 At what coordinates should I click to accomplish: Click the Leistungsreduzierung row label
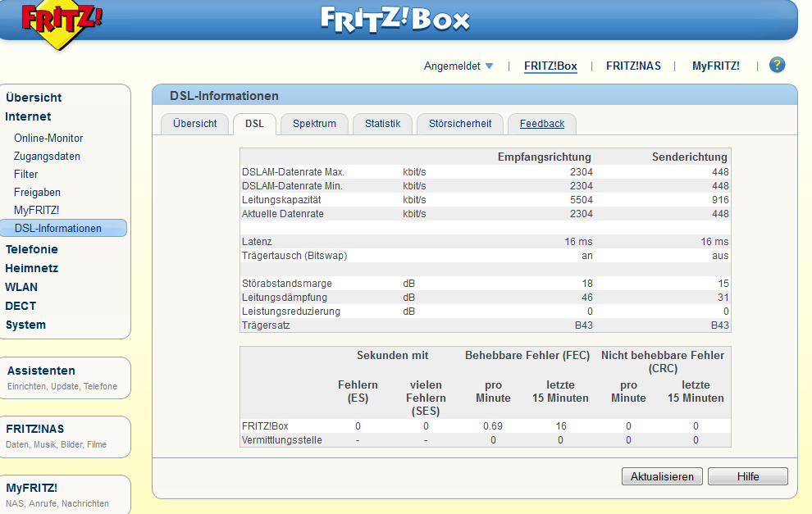tap(290, 312)
